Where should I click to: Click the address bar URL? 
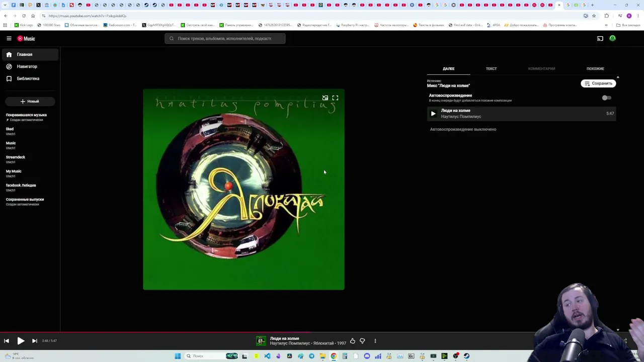88,16
